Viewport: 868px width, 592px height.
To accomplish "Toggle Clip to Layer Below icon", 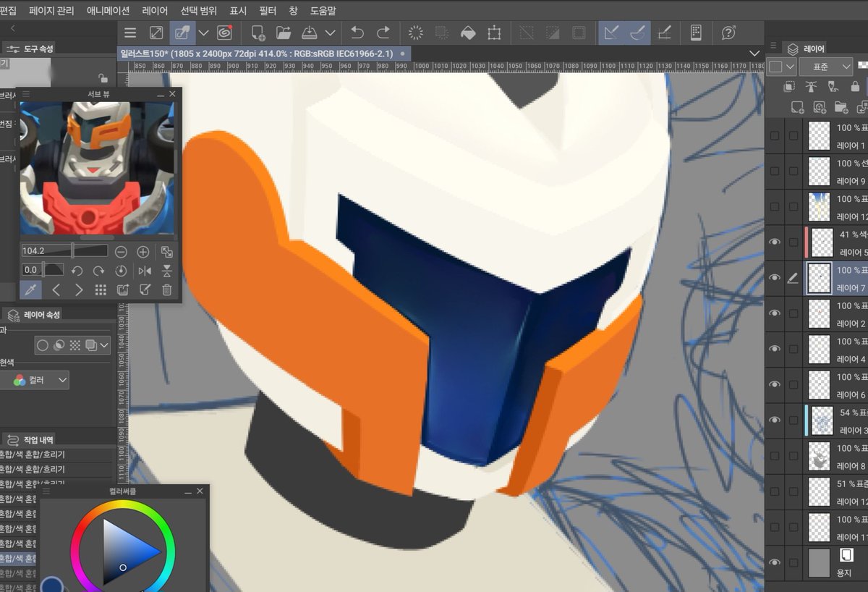I will point(790,87).
